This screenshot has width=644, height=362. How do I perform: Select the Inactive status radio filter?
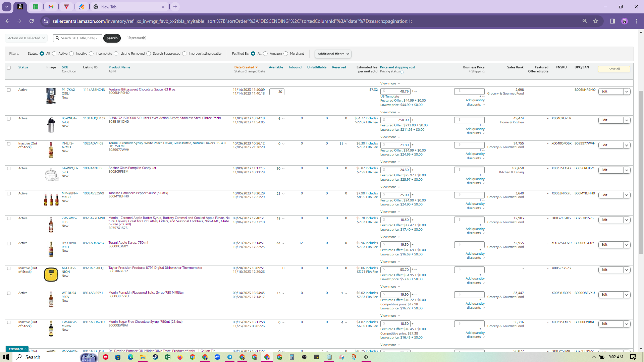tap(71, 54)
